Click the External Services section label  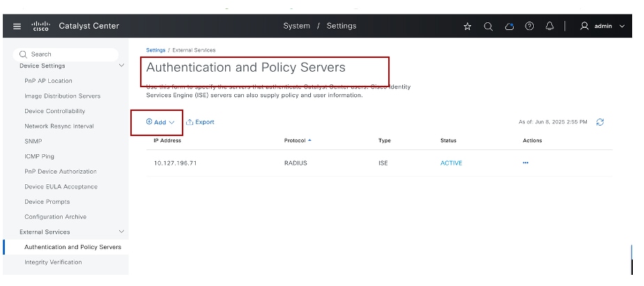point(45,232)
